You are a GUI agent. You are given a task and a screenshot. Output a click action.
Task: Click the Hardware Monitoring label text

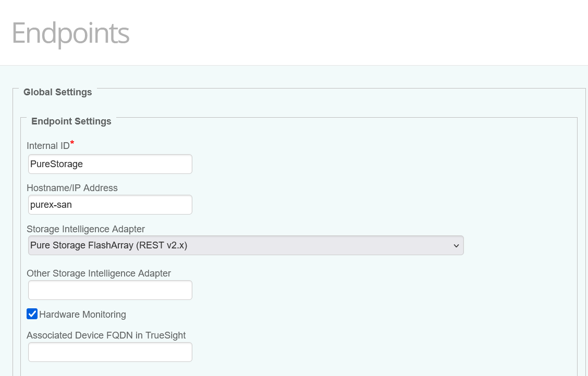pos(82,315)
